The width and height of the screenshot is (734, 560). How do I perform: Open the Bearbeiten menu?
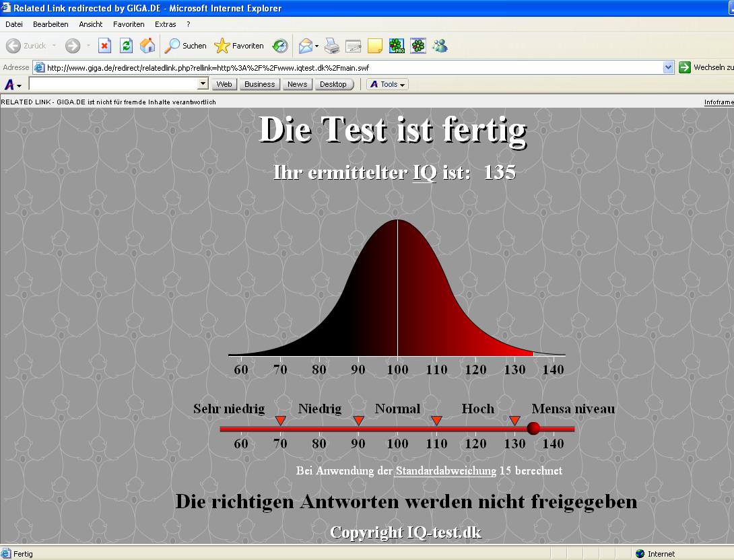[51, 24]
